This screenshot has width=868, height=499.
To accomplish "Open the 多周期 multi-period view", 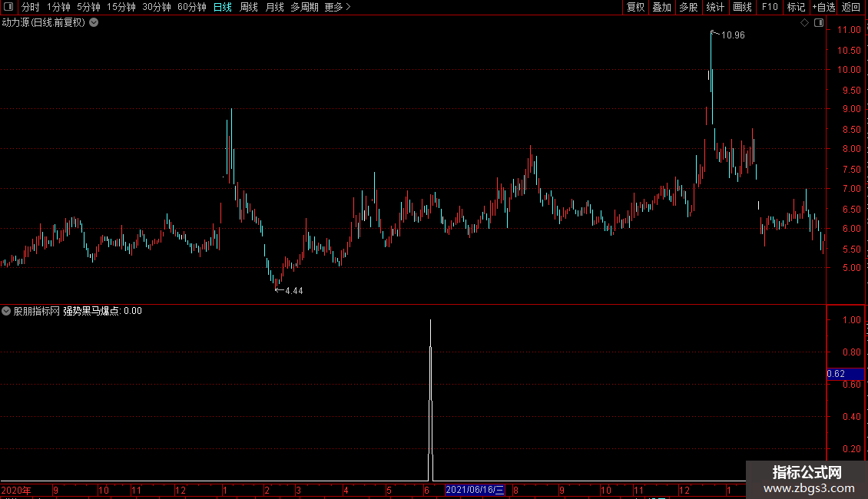I will click(304, 7).
